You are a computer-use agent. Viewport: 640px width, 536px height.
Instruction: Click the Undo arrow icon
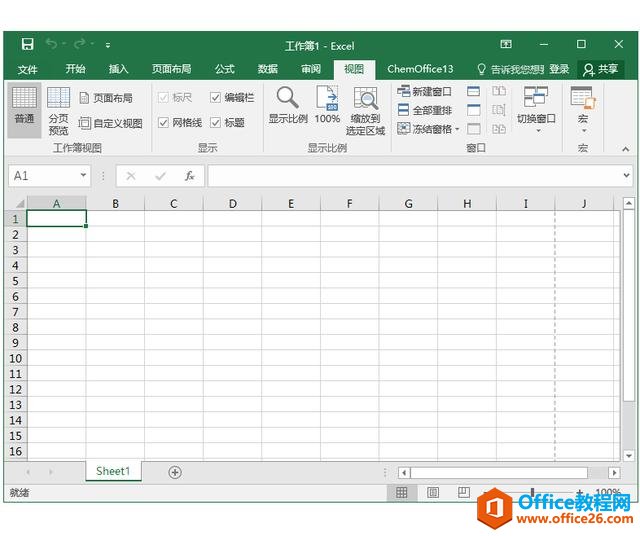[51, 43]
